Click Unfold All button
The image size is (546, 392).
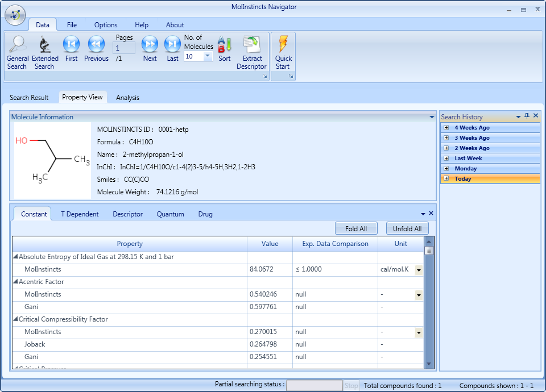[407, 228]
